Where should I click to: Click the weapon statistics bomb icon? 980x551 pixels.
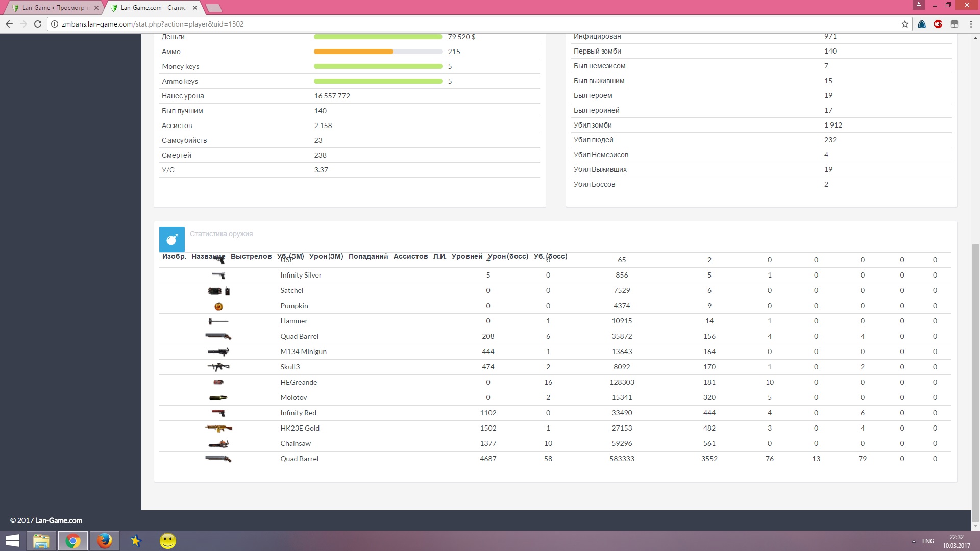pos(172,239)
